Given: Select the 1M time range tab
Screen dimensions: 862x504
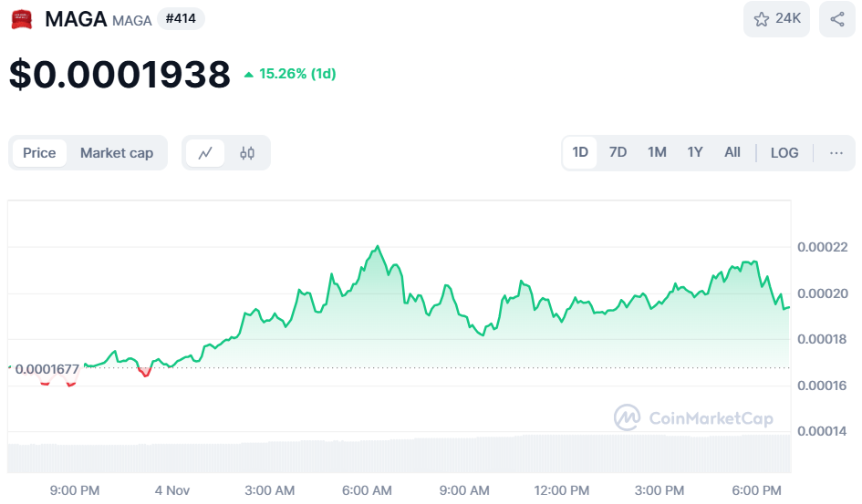Looking at the screenshot, I should click(x=657, y=153).
